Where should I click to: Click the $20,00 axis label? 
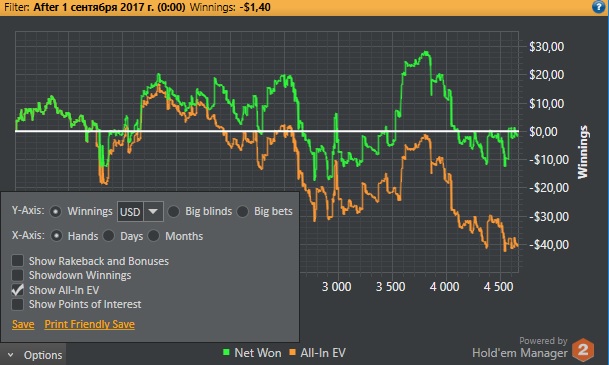546,75
